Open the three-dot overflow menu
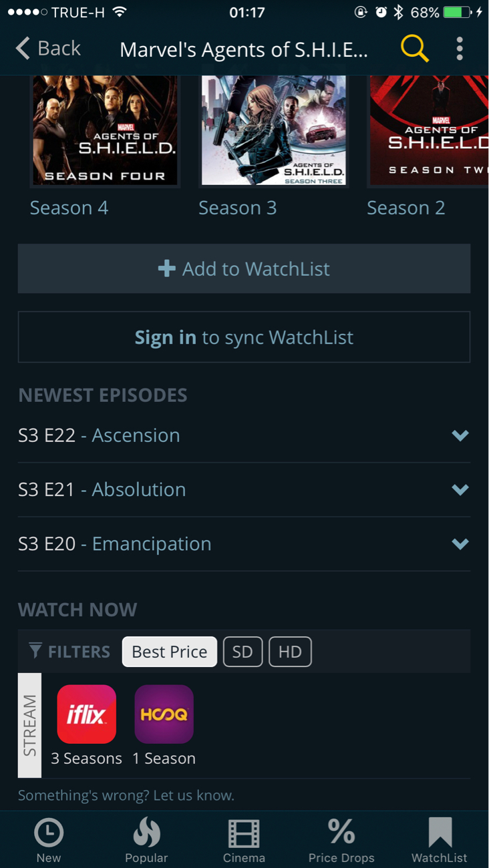Screen dimensions: 489x868 click(460, 49)
